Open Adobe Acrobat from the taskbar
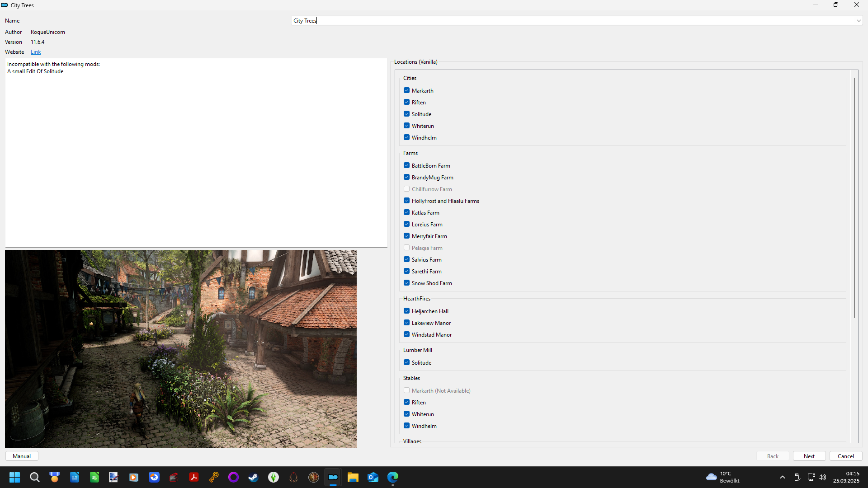Screen dimensions: 868x488 click(194, 477)
